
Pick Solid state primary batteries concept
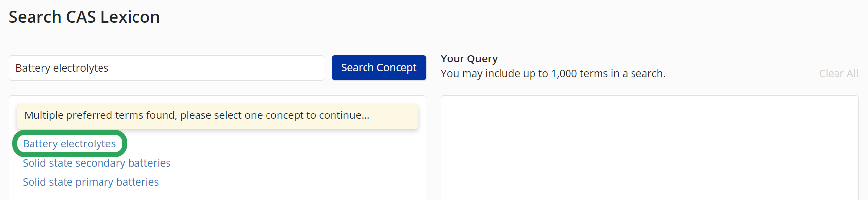91,182
